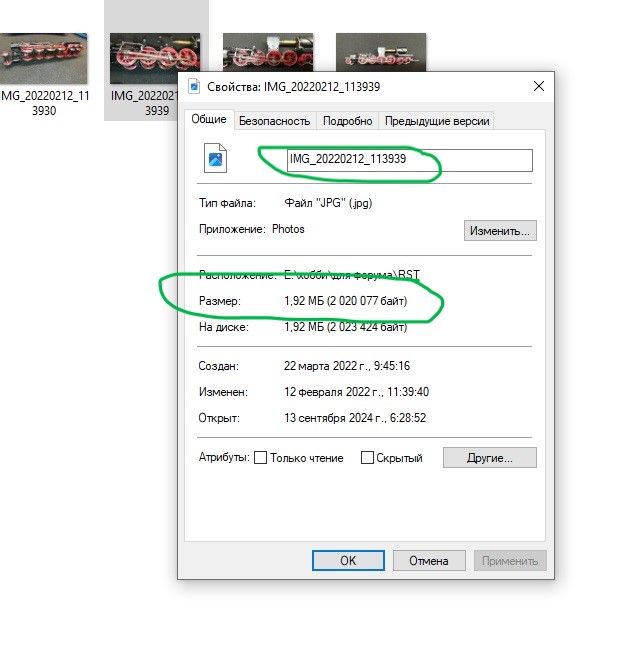The height and width of the screenshot is (672, 641).
Task: Click the JPG file icon in Properties
Action: 216,159
